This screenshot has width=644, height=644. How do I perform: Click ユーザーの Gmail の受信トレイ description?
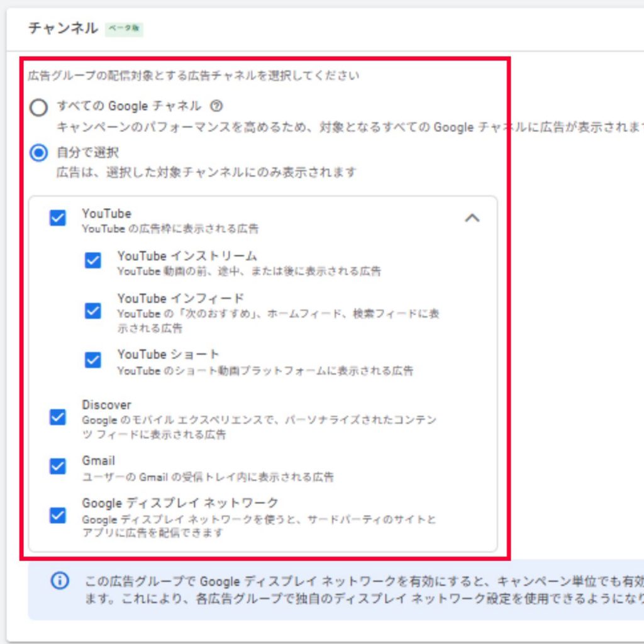[x=208, y=477]
